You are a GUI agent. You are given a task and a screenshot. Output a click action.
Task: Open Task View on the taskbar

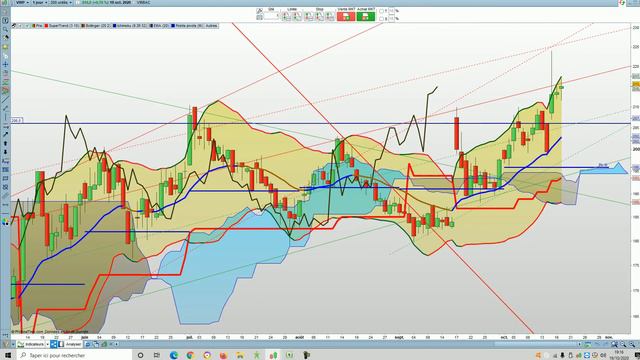coord(157,355)
